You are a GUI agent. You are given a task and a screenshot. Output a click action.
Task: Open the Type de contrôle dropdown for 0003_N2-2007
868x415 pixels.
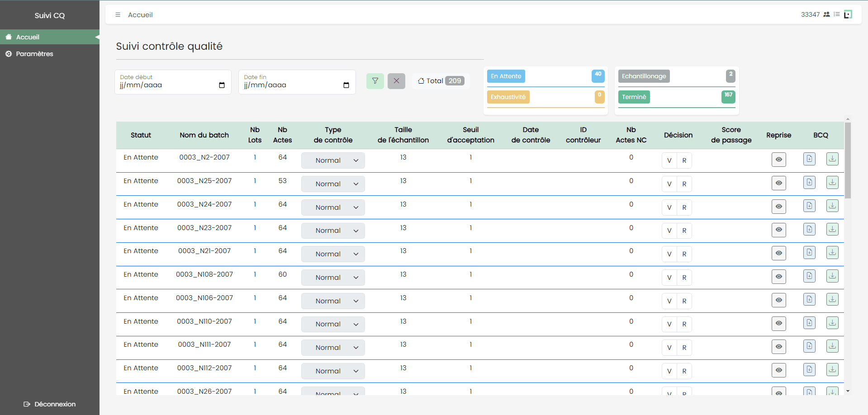pos(333,160)
